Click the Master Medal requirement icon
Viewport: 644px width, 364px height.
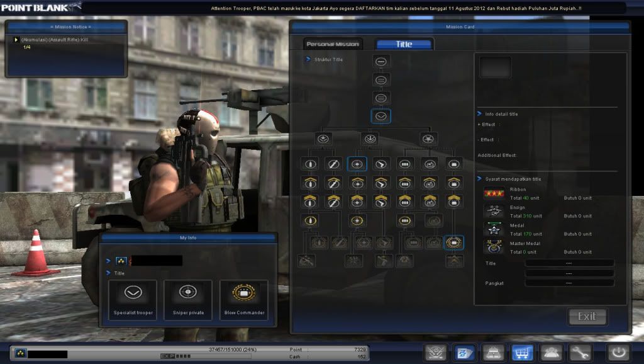pyautogui.click(x=494, y=247)
